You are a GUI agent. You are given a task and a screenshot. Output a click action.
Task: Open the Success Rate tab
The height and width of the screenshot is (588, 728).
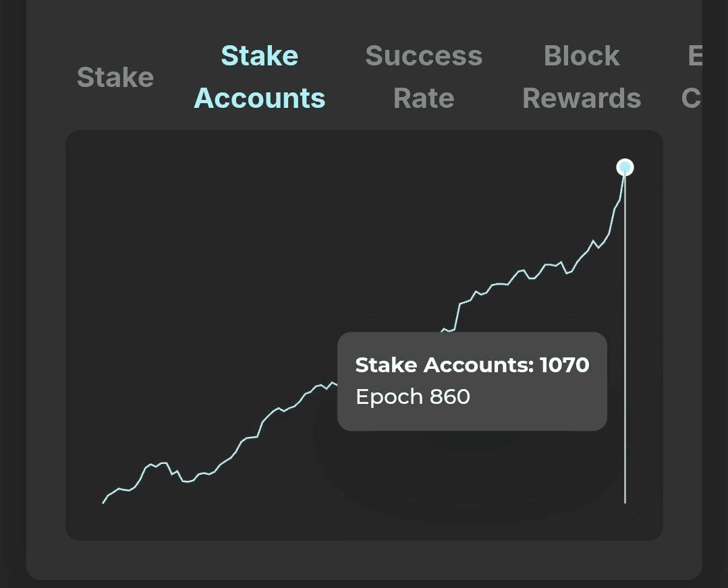(x=424, y=77)
